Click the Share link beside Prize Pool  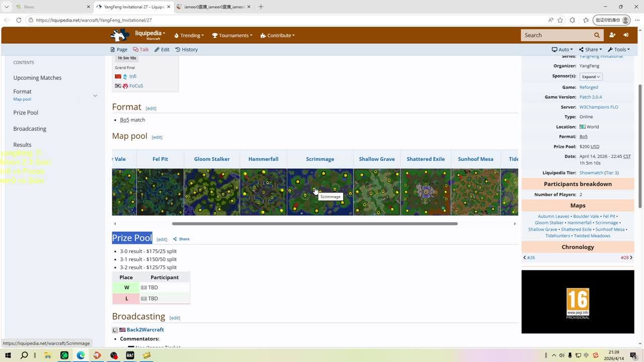pyautogui.click(x=182, y=239)
